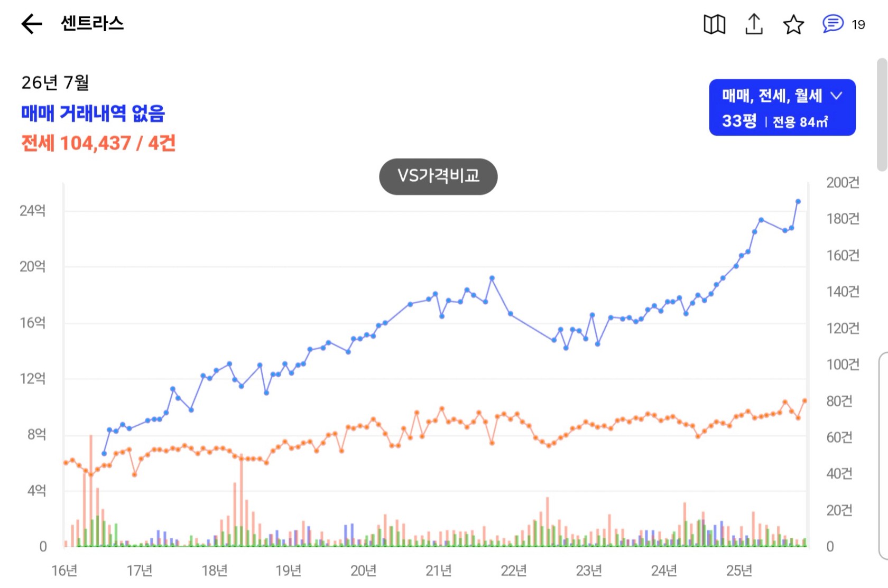
Task: Tap the share upload icon
Action: tap(754, 24)
